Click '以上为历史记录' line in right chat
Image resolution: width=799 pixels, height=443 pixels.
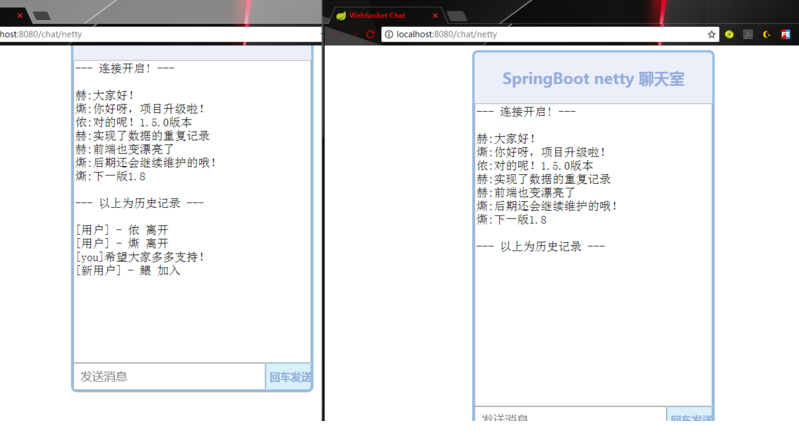click(541, 246)
